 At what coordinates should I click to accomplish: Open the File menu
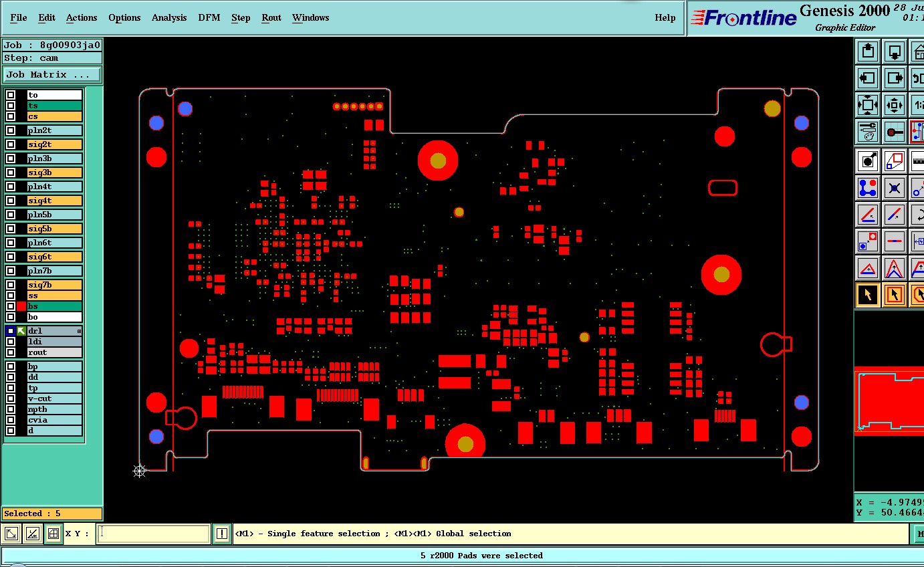tap(19, 17)
